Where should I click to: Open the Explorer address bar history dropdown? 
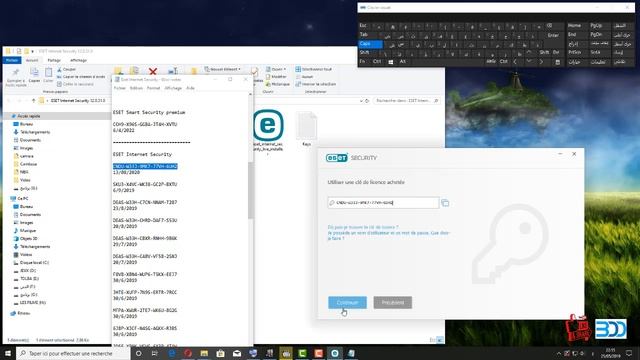point(361,100)
